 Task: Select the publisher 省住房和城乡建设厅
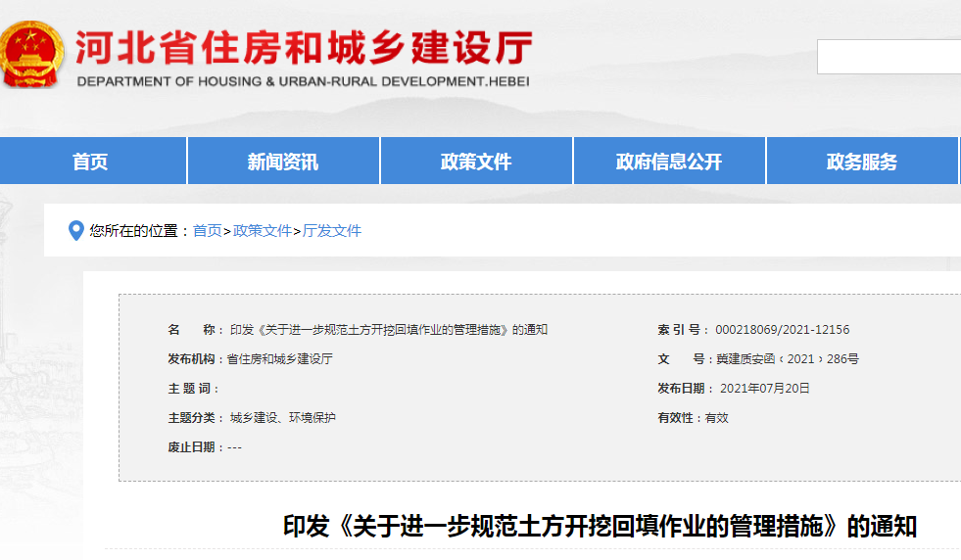280,359
